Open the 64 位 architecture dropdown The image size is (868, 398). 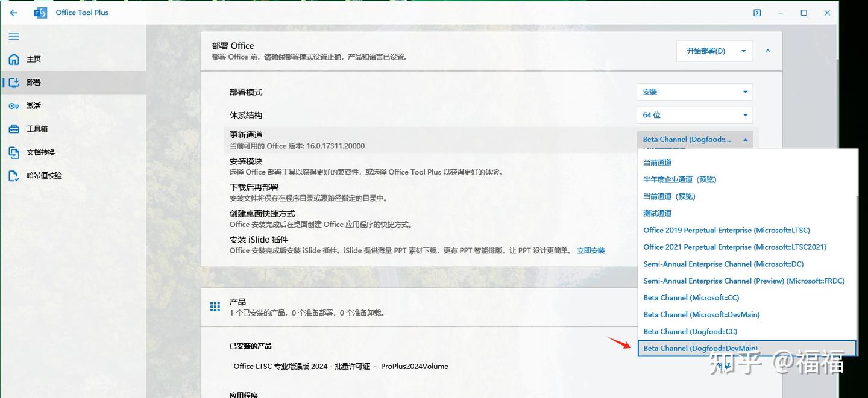pyautogui.click(x=694, y=115)
